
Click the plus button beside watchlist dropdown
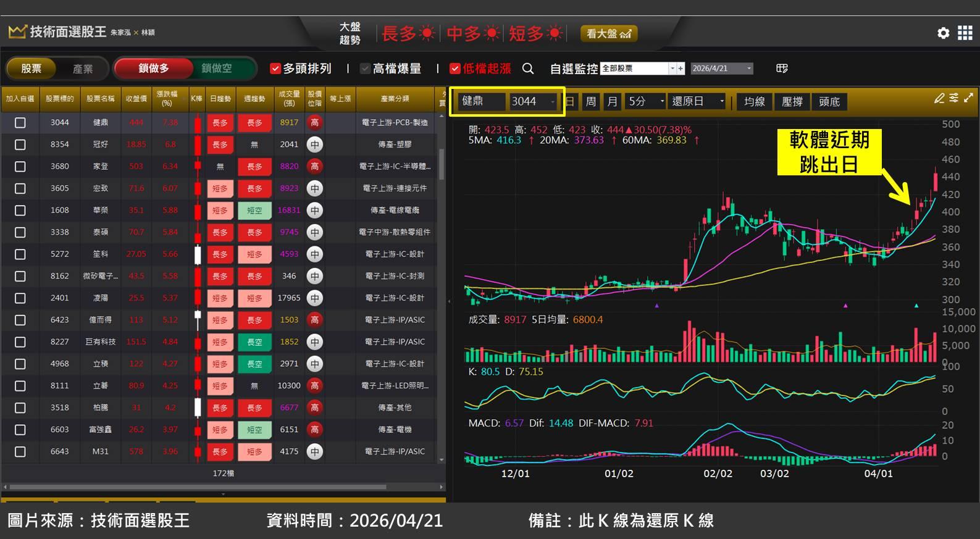pos(681,69)
